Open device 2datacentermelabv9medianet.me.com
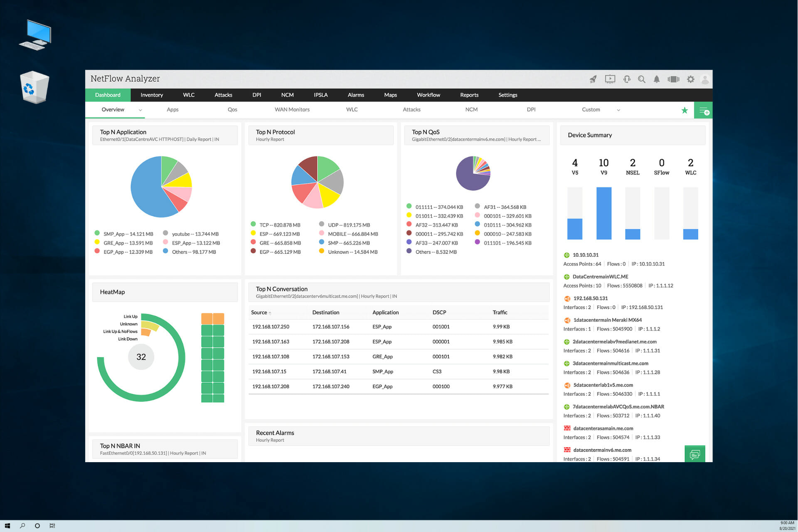This screenshot has width=798, height=532. [614, 342]
